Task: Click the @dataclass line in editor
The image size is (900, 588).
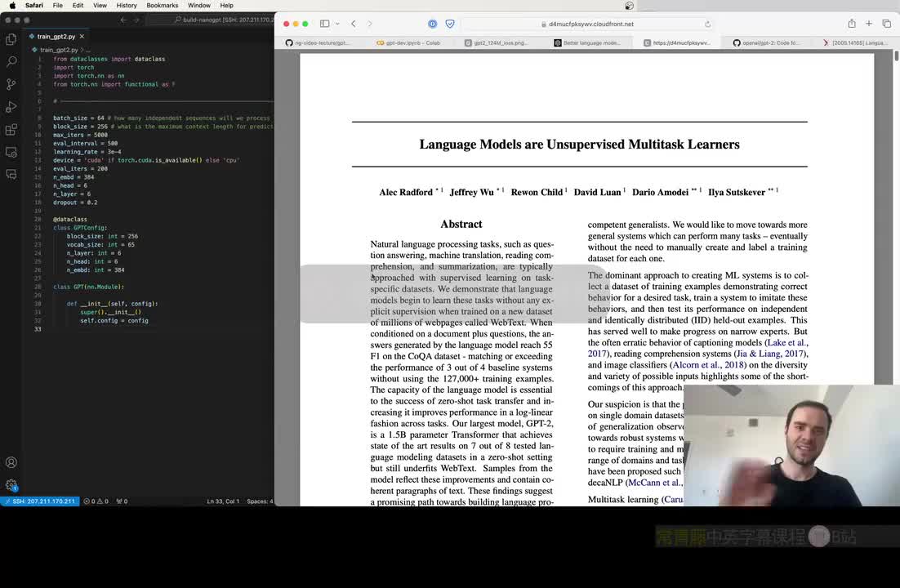Action: 70,220
